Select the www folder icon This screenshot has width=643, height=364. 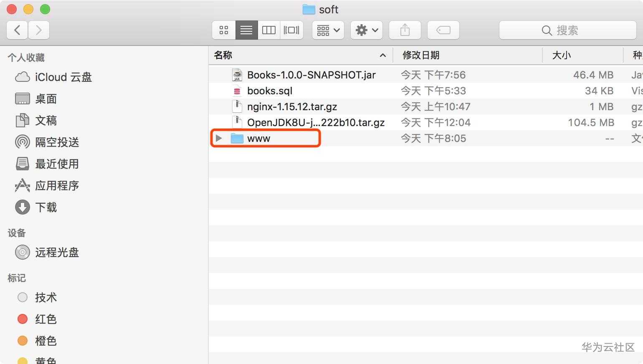pyautogui.click(x=237, y=138)
